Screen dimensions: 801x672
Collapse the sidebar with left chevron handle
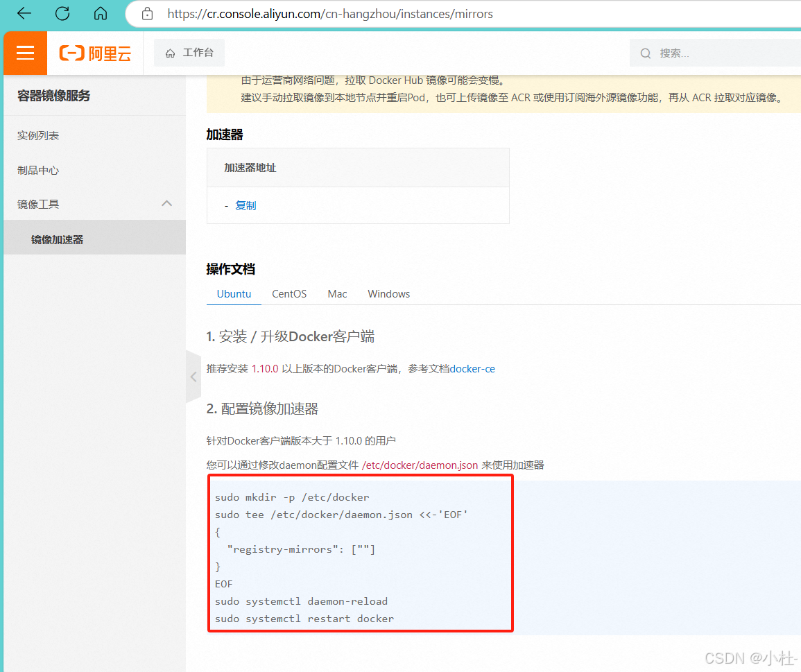[x=193, y=377]
